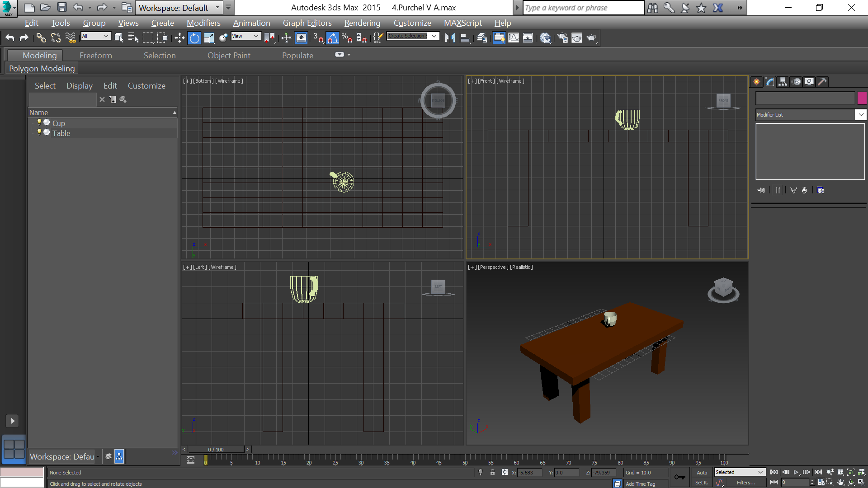Click Zoom Extents All Selected icon
868x488 pixels.
pyautogui.click(x=862, y=472)
